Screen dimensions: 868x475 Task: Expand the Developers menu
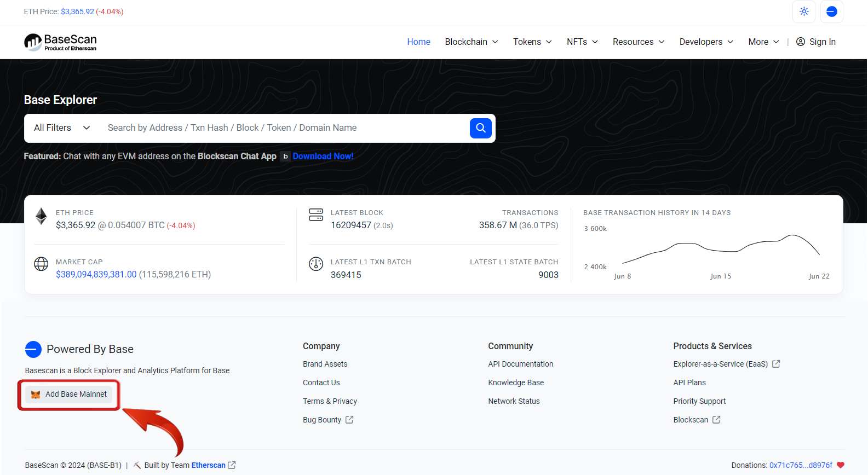click(706, 42)
